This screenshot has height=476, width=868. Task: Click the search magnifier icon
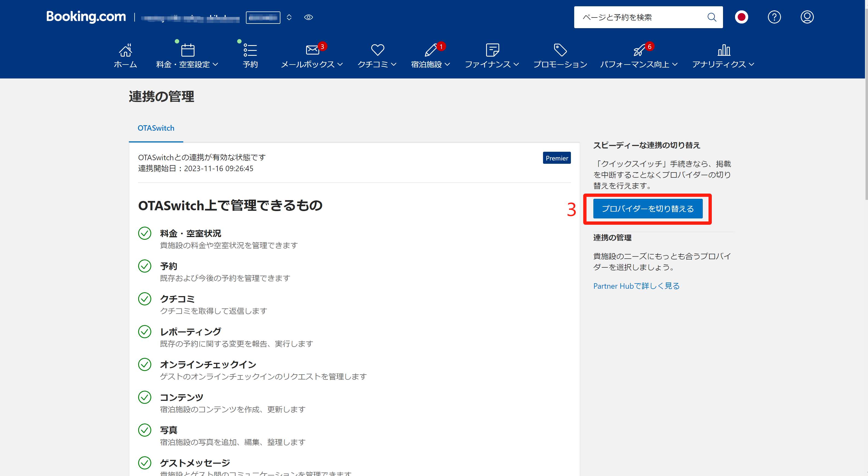[x=712, y=17]
